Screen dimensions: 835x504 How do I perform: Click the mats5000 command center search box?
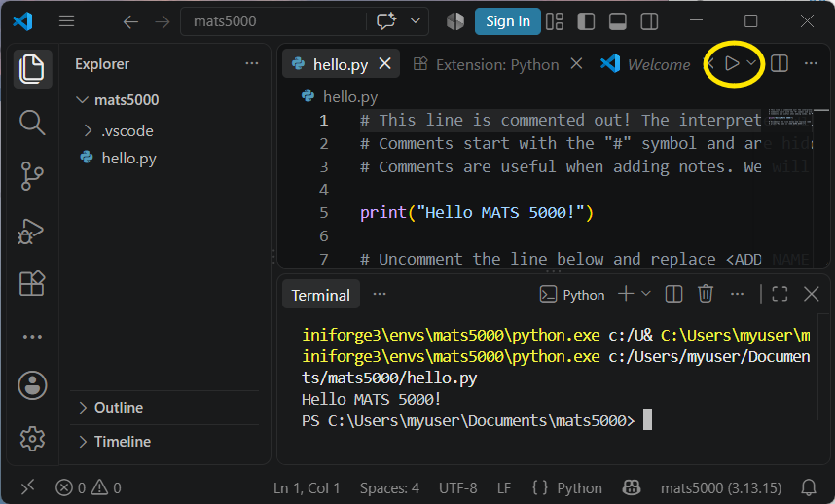[273, 21]
